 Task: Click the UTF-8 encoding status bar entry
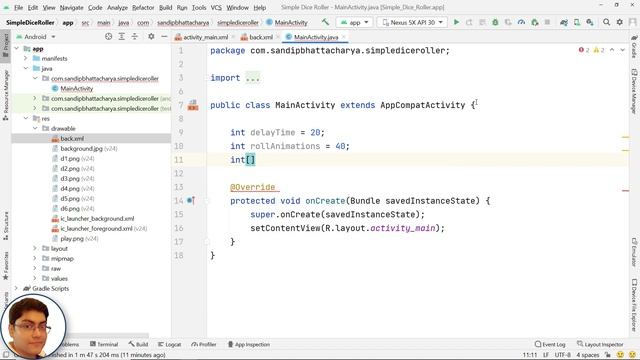tap(562, 355)
